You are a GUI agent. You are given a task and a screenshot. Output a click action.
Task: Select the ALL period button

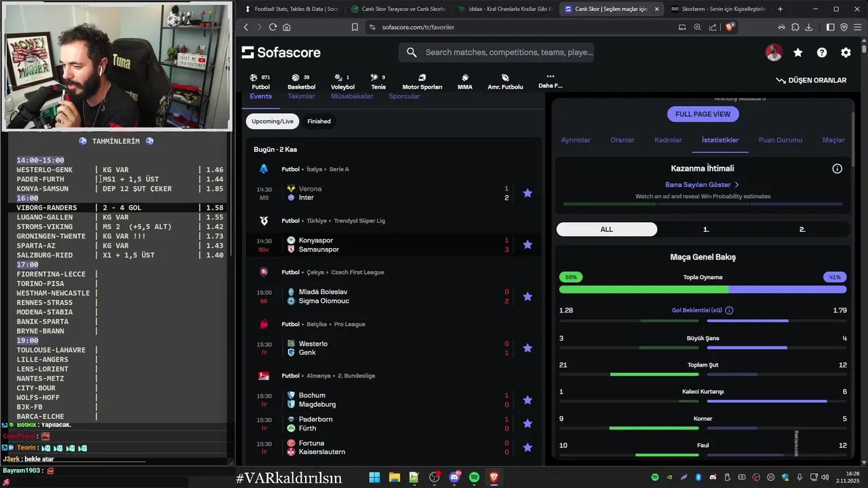606,229
